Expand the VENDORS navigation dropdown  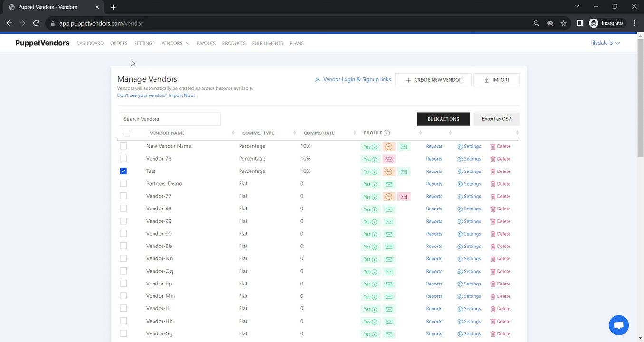(176, 43)
